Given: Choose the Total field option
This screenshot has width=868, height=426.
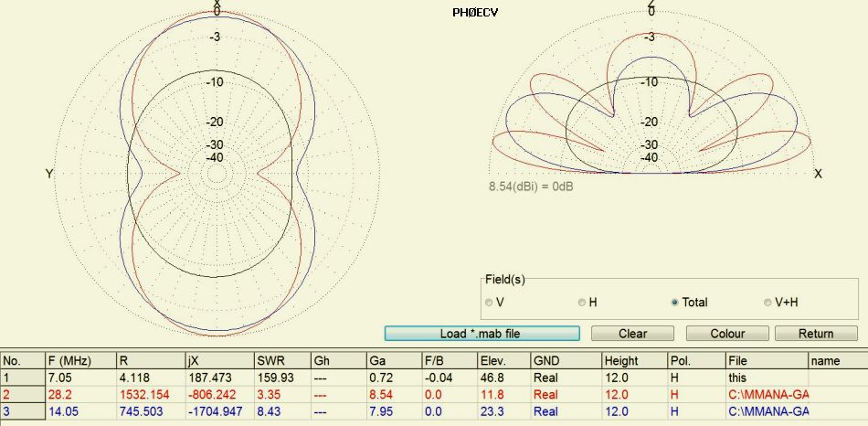Looking at the screenshot, I should (x=675, y=303).
